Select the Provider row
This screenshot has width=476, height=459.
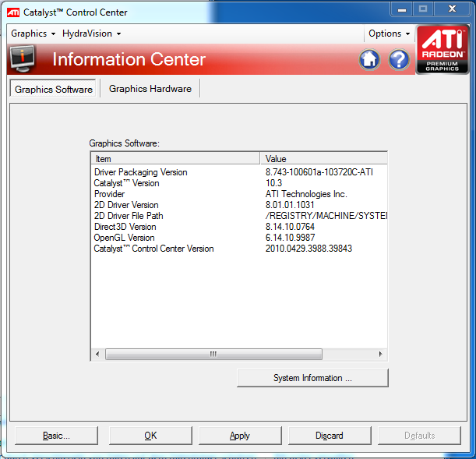(239, 194)
